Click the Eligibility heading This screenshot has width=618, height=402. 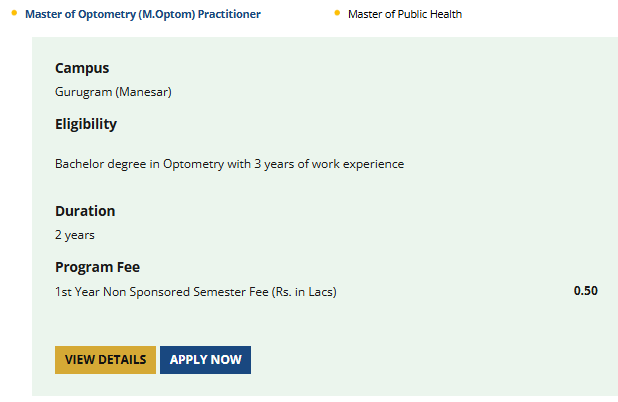[x=86, y=124]
